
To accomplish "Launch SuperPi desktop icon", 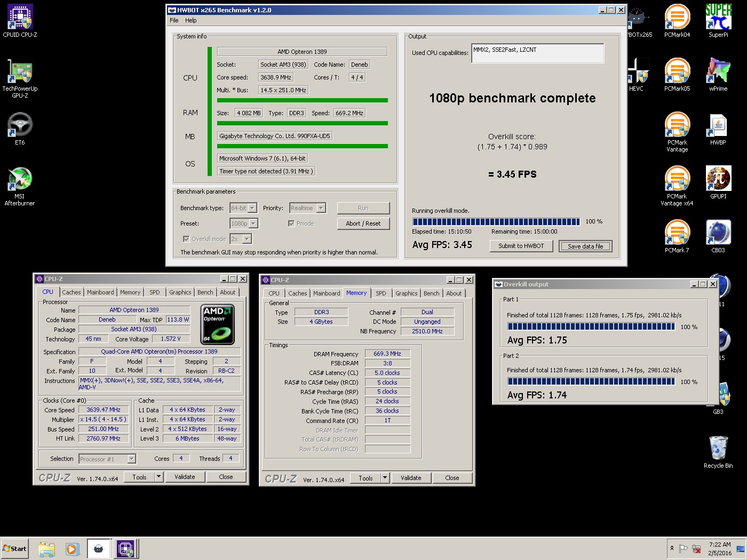I will (x=718, y=21).
